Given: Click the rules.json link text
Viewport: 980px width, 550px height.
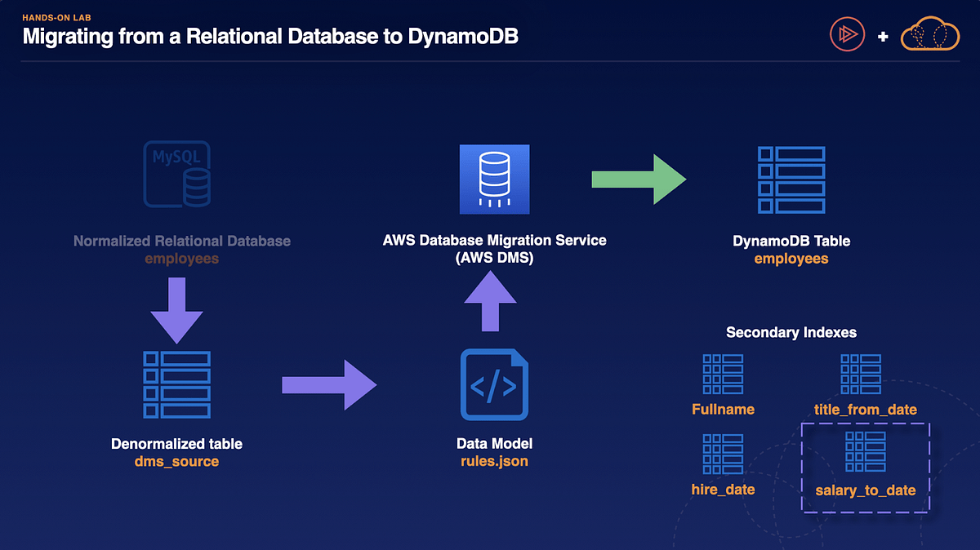Looking at the screenshot, I should tap(494, 461).
